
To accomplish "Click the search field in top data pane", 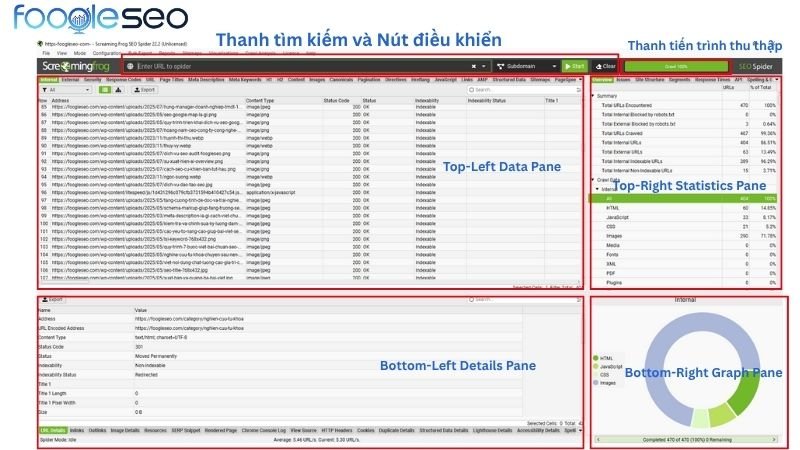I will pos(524,90).
